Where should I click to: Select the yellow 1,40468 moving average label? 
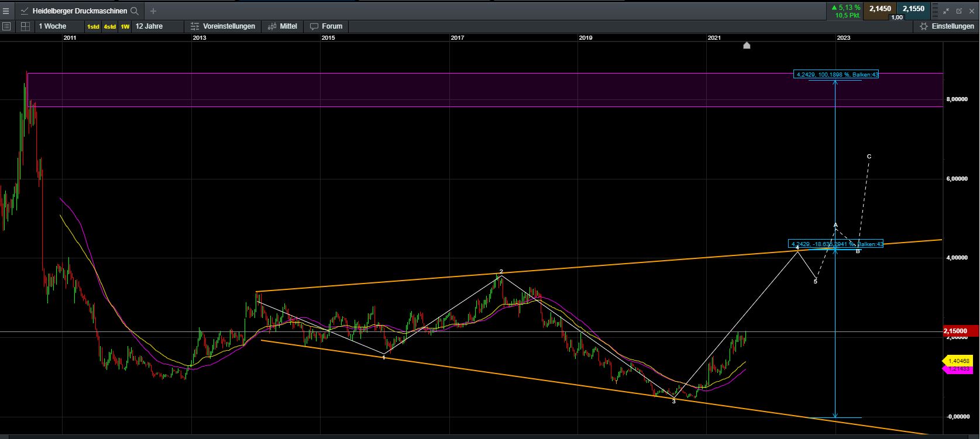click(959, 361)
